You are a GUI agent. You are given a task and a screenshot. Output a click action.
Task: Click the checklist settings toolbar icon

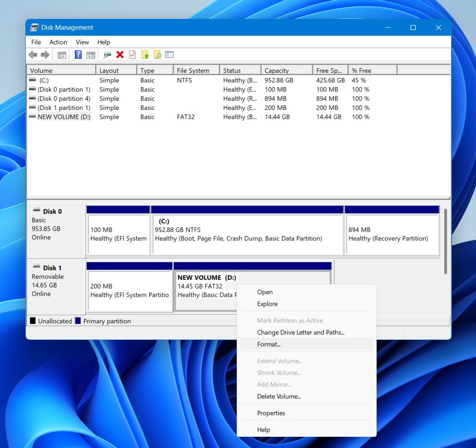point(170,55)
